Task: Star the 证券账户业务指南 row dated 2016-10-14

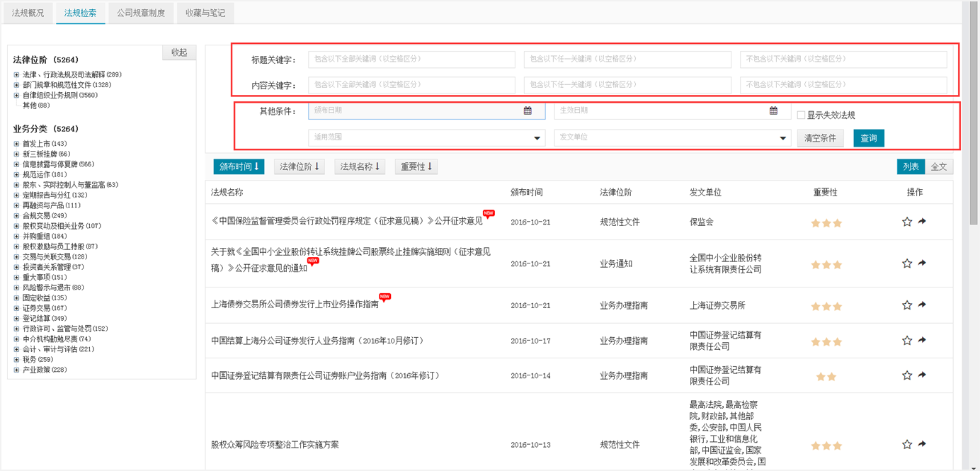Action: tap(907, 375)
